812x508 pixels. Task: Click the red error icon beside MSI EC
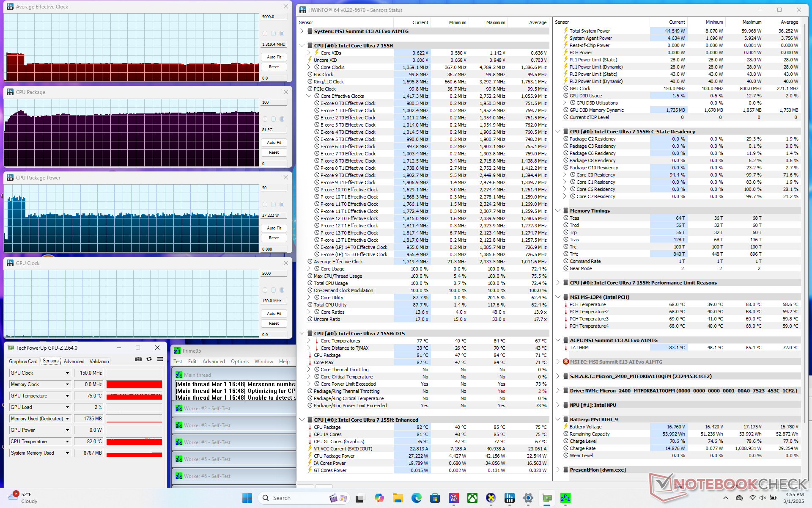(x=565, y=362)
